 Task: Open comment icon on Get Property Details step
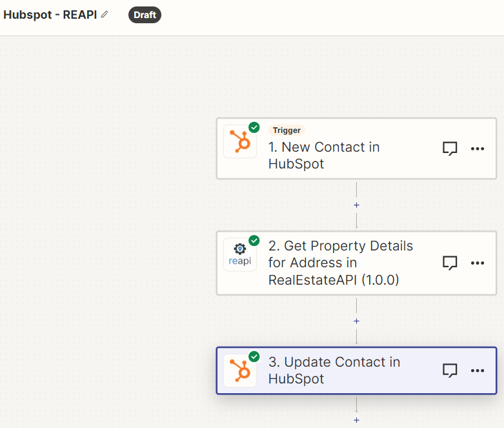coord(450,263)
